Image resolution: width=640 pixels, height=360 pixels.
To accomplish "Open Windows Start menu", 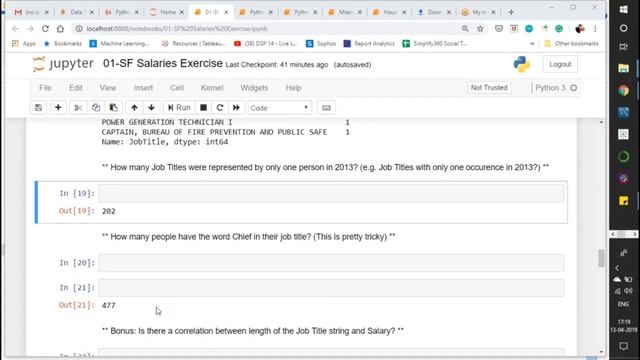I will coord(623,9).
